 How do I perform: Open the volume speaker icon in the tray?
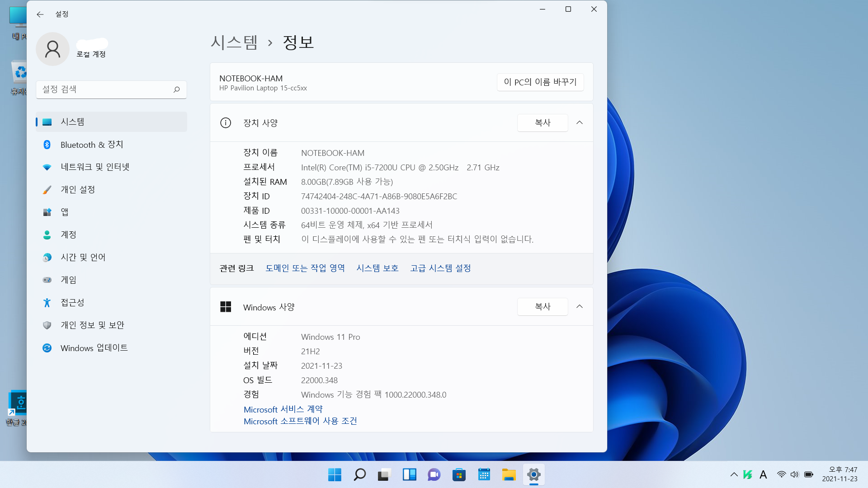click(795, 474)
